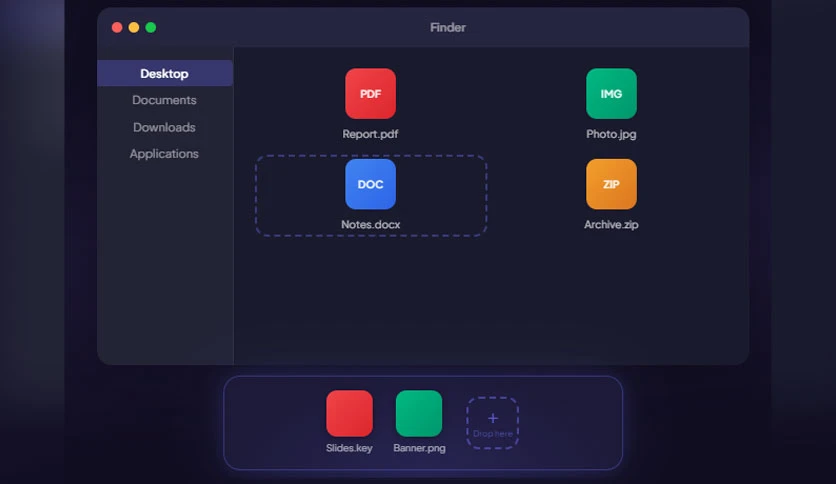
Task: Click the Archive.zip file name
Action: (611, 224)
